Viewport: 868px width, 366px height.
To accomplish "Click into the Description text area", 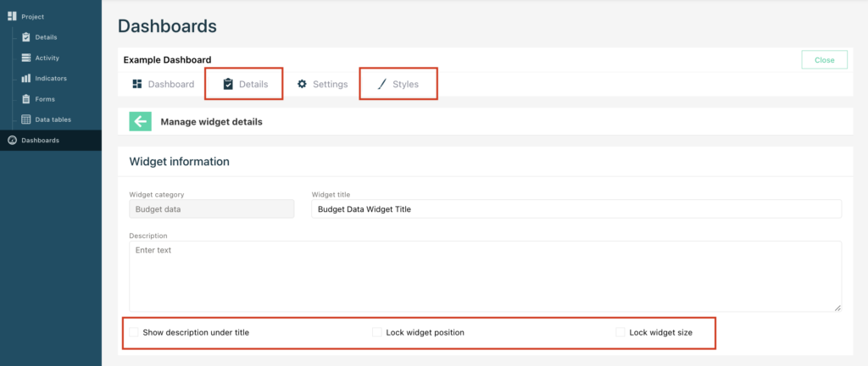I will coord(485,276).
